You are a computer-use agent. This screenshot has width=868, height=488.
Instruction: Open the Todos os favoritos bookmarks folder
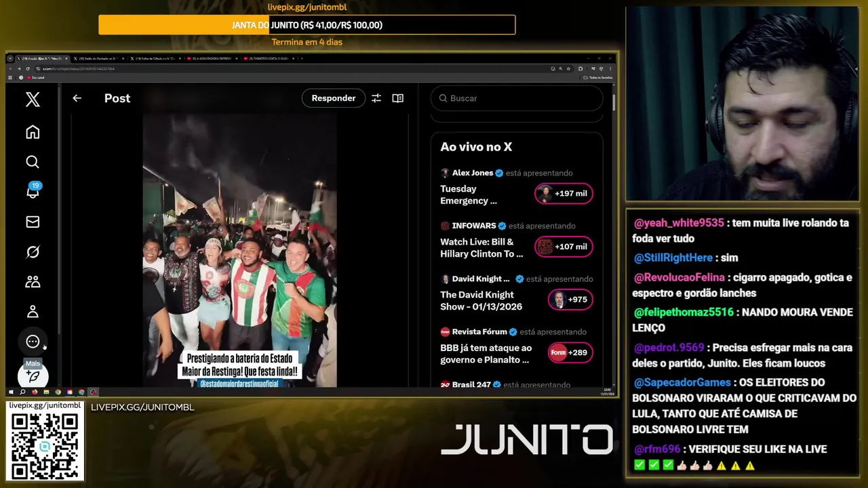click(597, 77)
